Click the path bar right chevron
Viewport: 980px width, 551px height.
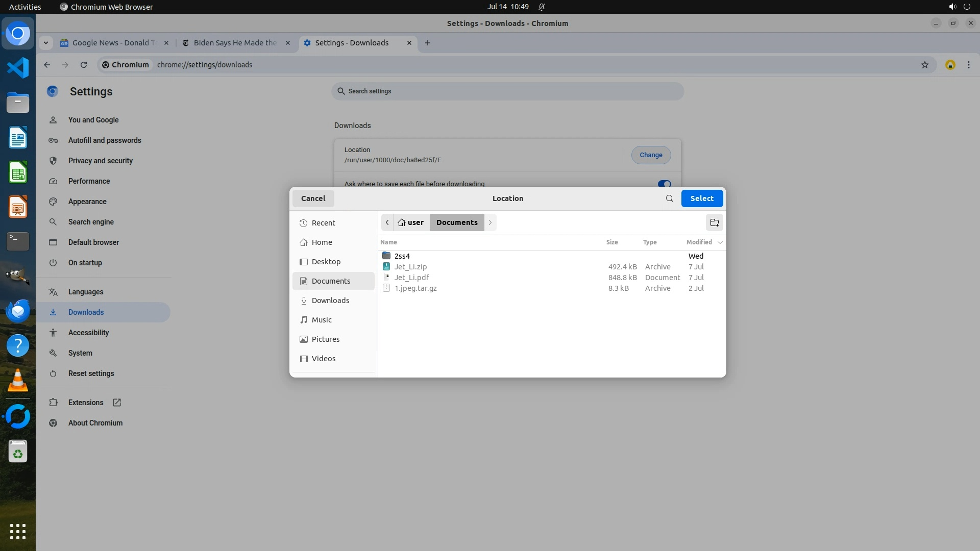pos(490,222)
